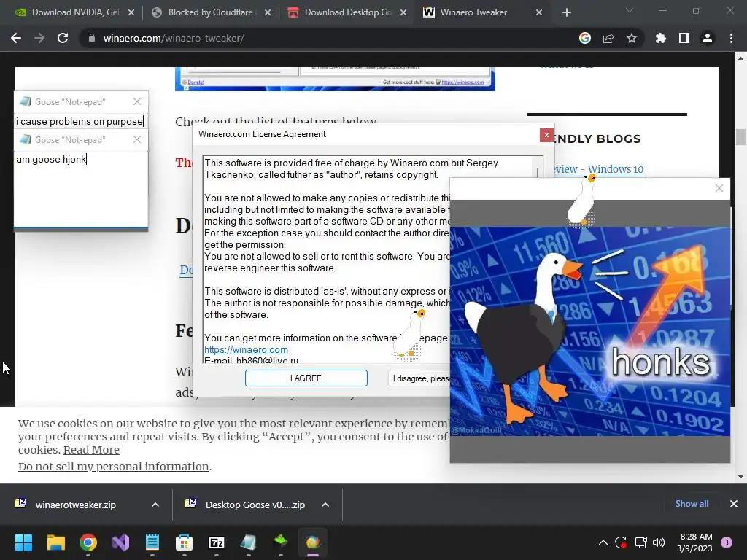Open https://winaero.com link in license text
The width and height of the screenshot is (747, 560).
tap(246, 349)
